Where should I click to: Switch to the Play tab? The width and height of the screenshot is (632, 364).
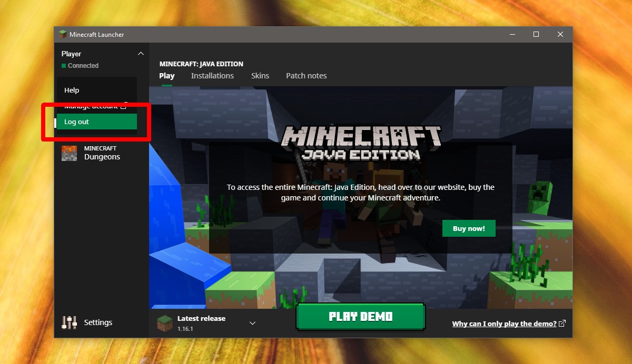(166, 76)
